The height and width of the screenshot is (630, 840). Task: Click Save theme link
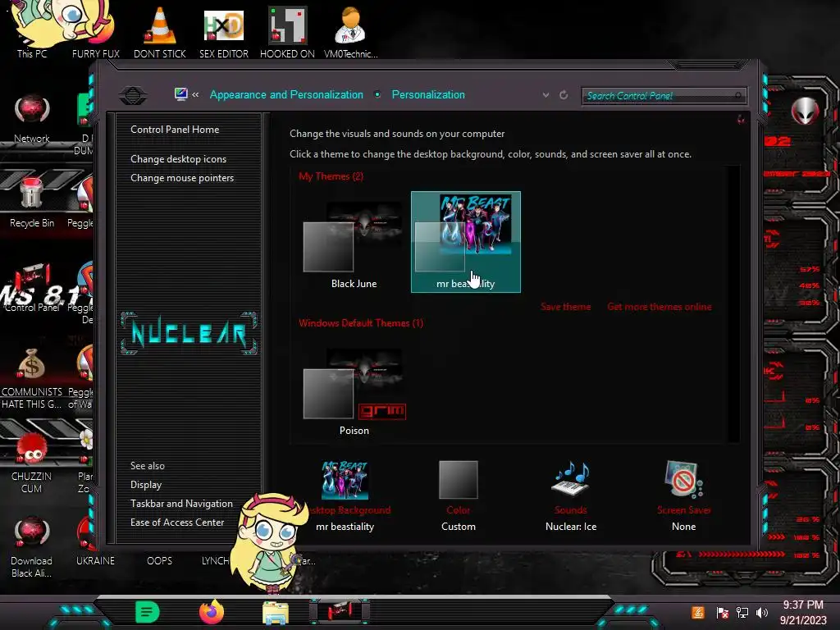click(x=566, y=307)
